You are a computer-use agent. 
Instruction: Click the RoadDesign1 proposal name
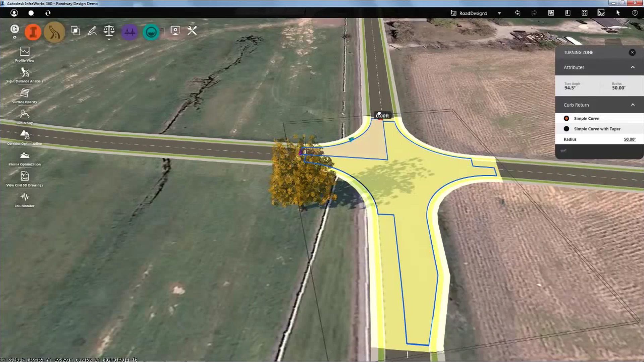(473, 13)
